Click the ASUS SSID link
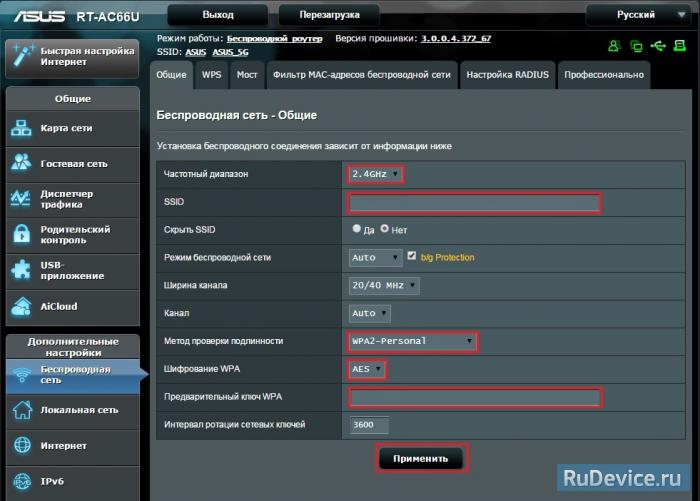The image size is (700, 501). pyautogui.click(x=196, y=52)
